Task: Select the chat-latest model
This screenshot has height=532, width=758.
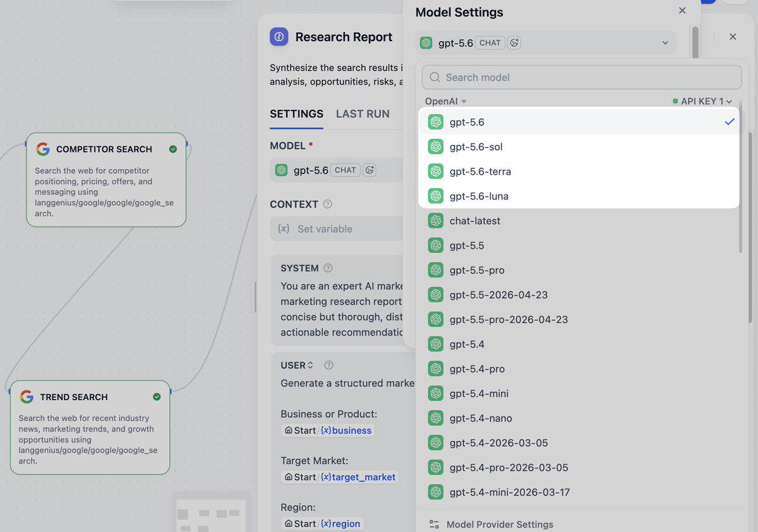Action: [x=579, y=221]
